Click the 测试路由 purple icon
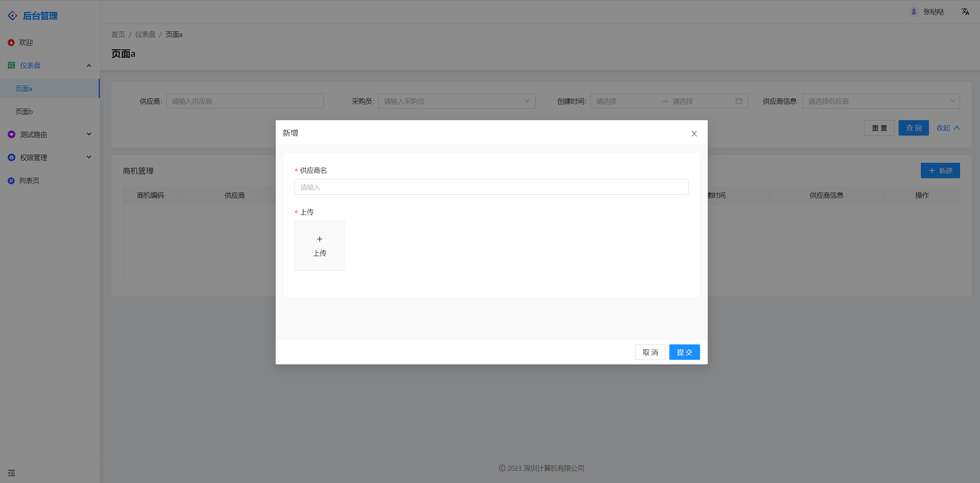 pos(12,134)
